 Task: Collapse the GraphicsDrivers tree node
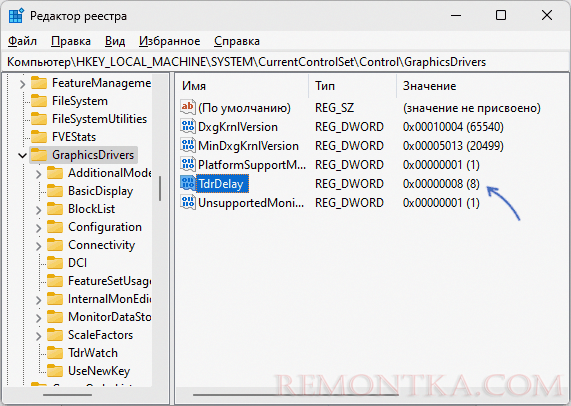pos(23,155)
